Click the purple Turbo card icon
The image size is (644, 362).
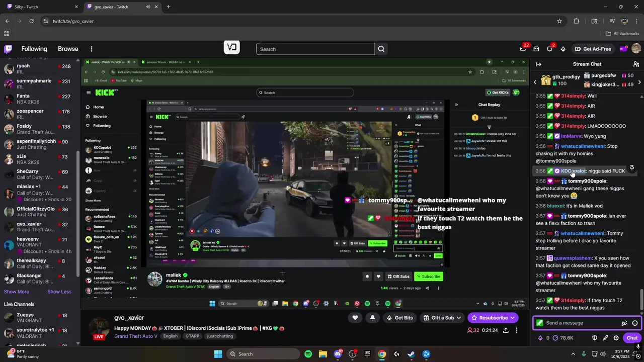point(623,49)
